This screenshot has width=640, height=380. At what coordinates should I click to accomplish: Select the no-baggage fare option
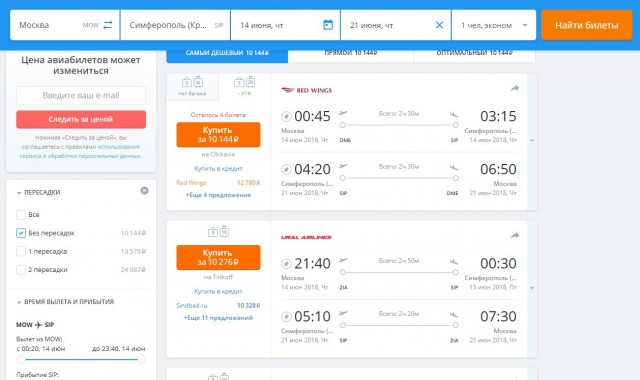coord(192,87)
